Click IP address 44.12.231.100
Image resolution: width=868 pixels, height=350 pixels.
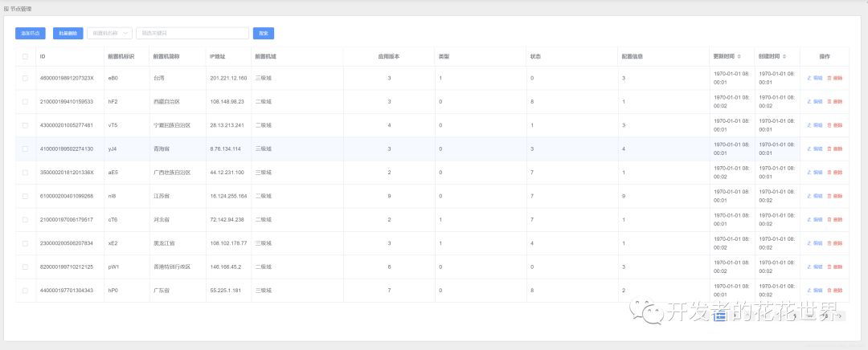point(227,173)
